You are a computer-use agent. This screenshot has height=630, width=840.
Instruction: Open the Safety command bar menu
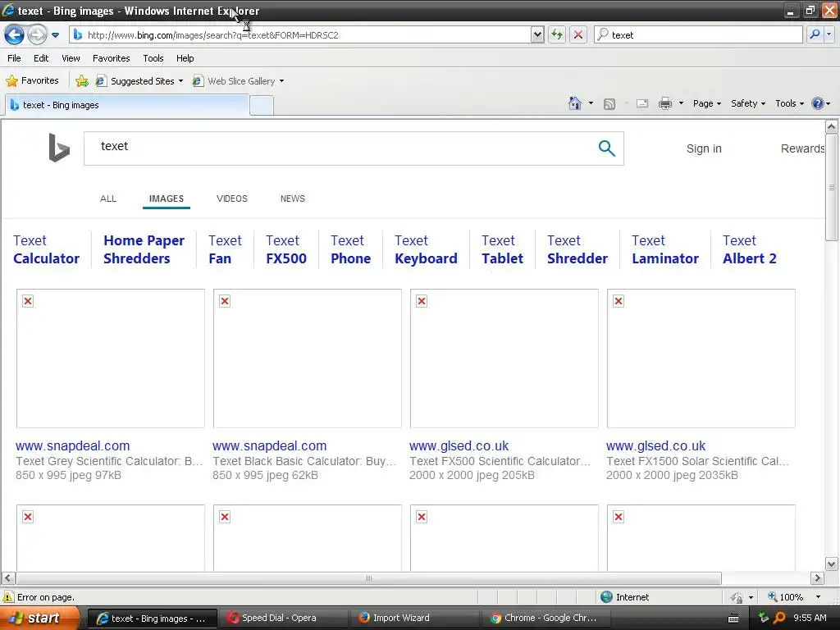pyautogui.click(x=748, y=103)
